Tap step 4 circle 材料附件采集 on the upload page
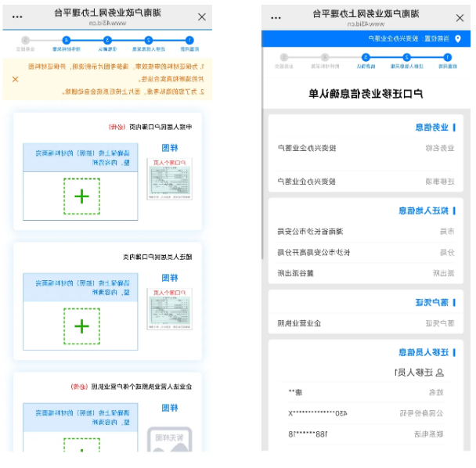The width and height of the screenshot is (476, 468). point(67,40)
